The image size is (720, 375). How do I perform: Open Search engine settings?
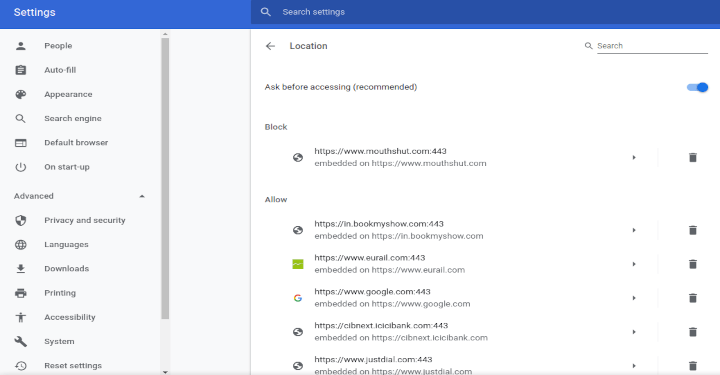73,118
